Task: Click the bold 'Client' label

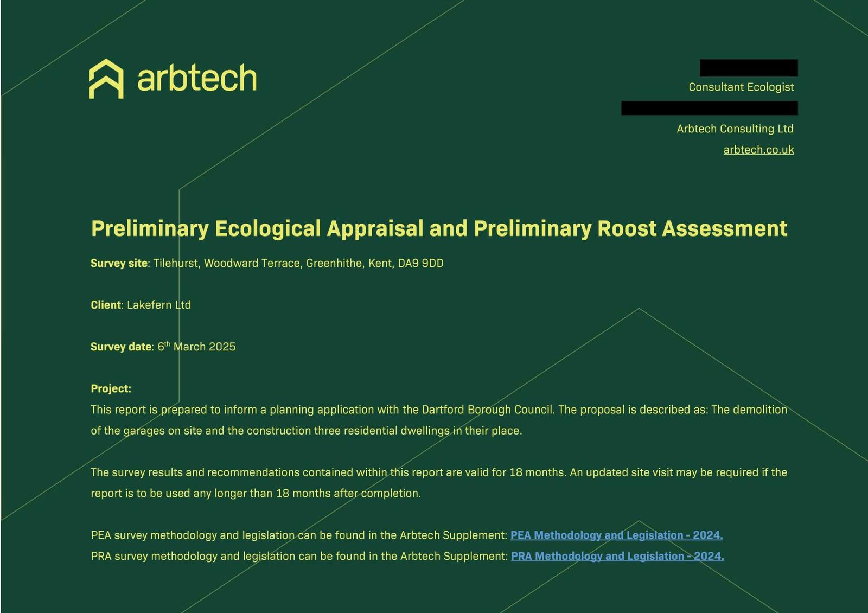Action: (x=106, y=305)
